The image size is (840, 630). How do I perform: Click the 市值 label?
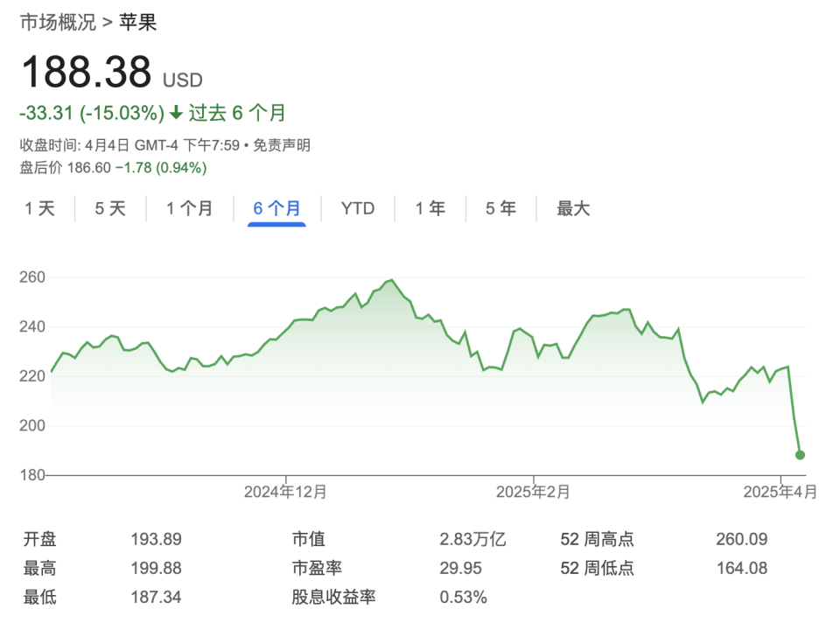pos(309,539)
